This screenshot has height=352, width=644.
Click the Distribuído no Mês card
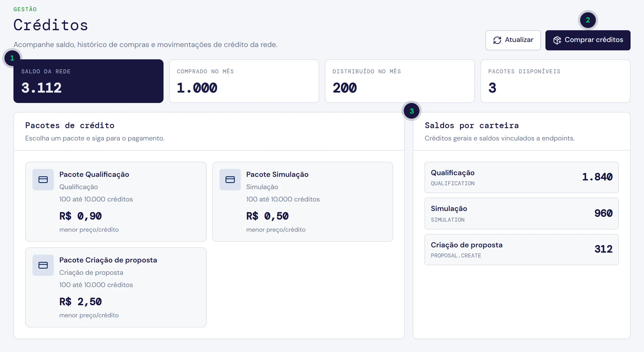pos(400,81)
